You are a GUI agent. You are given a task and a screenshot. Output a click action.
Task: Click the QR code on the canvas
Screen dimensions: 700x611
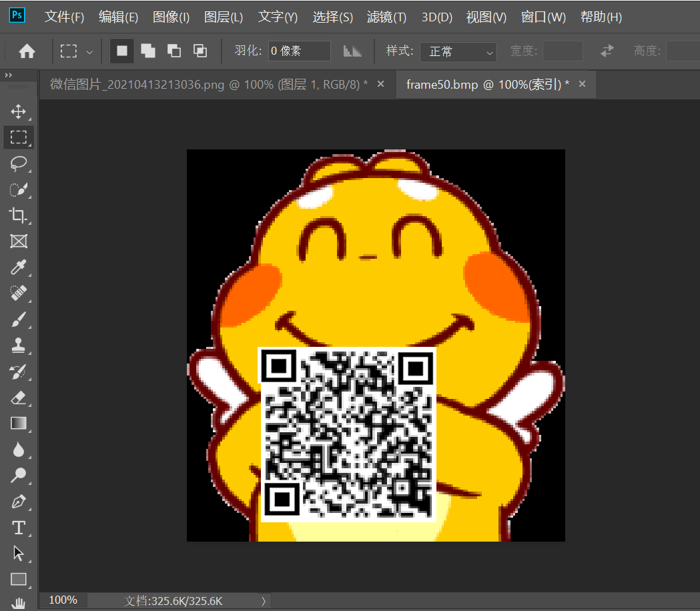[347, 434]
